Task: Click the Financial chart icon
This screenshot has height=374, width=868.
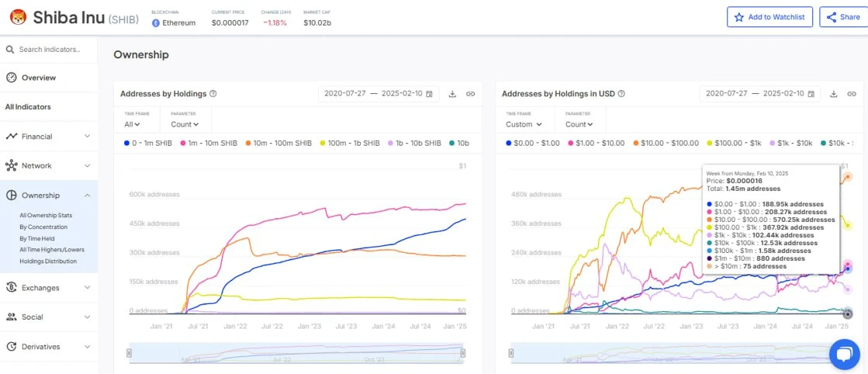Action: coord(11,137)
